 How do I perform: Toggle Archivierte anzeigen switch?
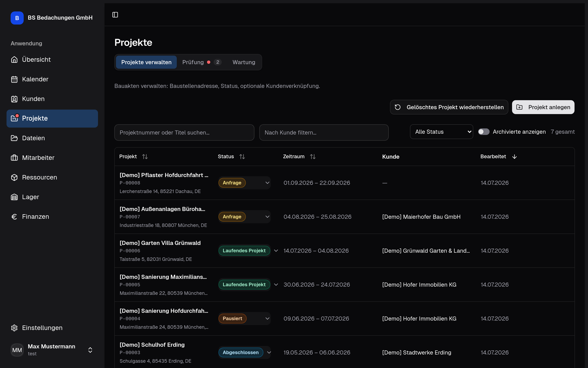[x=484, y=132]
